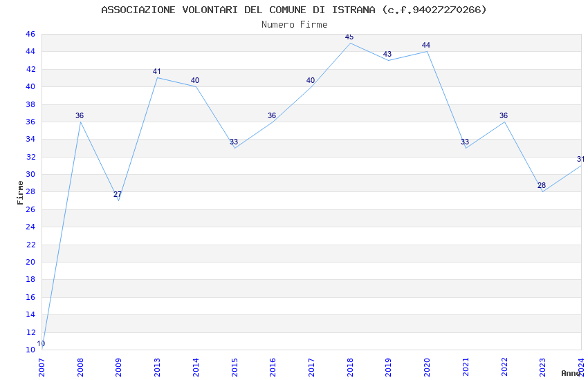Select the year 2019 on the x-axis
The image size is (588, 380).
tap(389, 368)
